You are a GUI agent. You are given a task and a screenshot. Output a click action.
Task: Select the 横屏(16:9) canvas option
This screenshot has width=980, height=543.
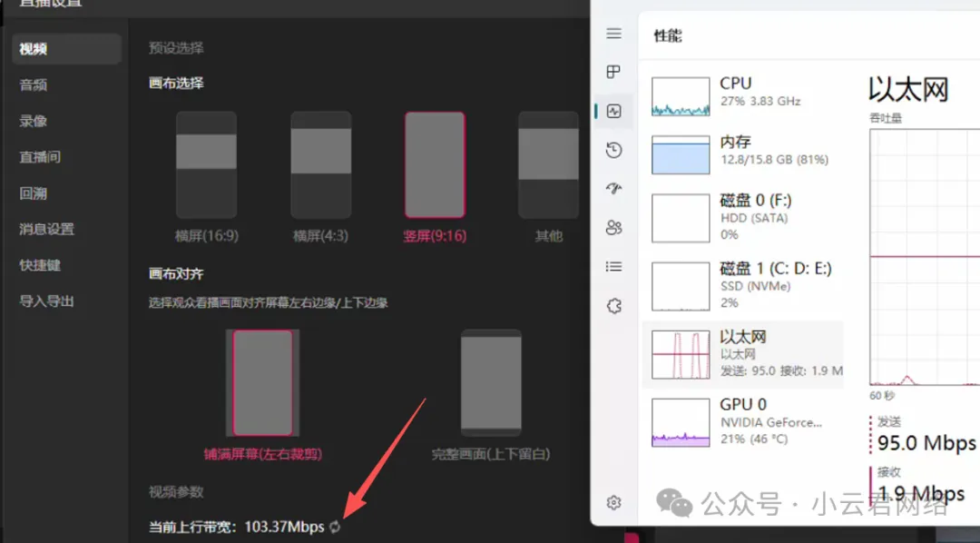pyautogui.click(x=206, y=165)
